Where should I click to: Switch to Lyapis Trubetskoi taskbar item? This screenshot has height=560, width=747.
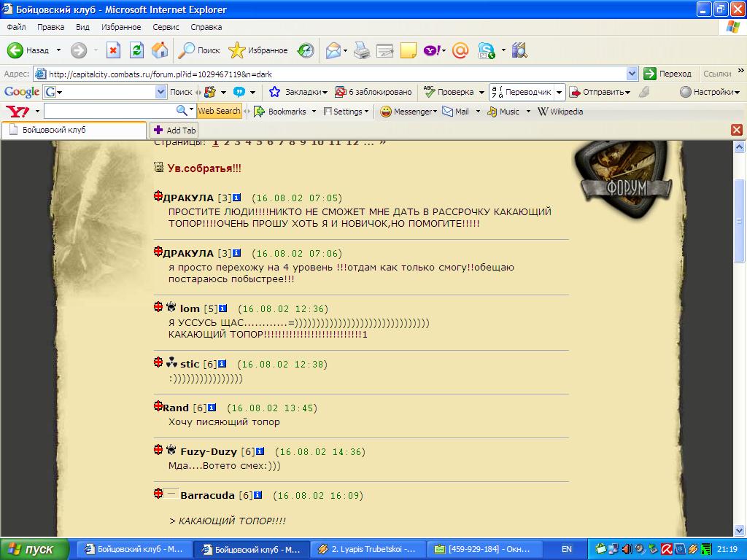pos(368,550)
